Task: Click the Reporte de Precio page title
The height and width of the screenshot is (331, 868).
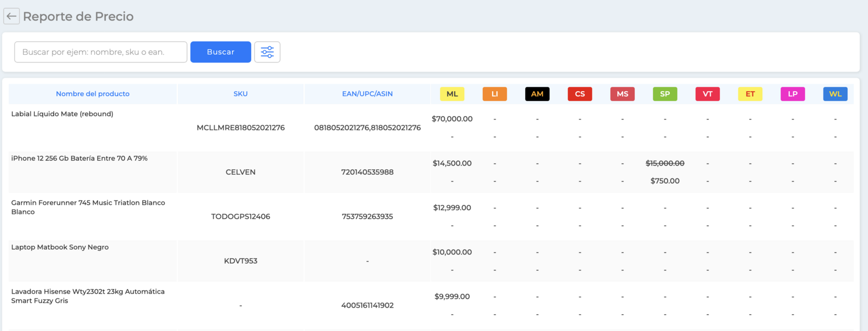Action: (78, 16)
